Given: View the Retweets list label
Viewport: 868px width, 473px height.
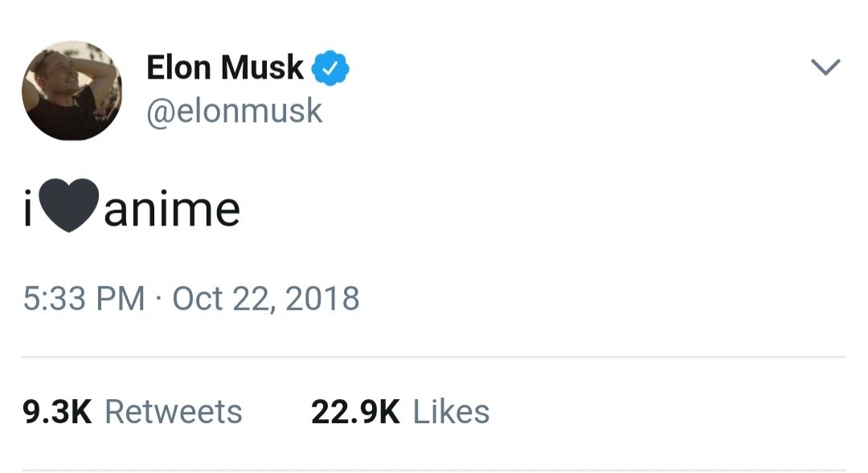Looking at the screenshot, I should pyautogui.click(x=174, y=412).
